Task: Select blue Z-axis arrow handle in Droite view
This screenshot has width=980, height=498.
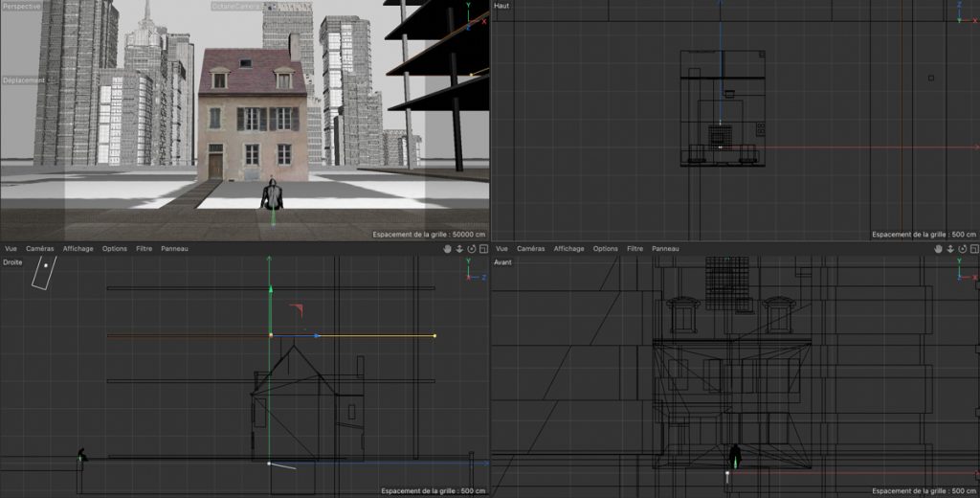Action: click(317, 336)
